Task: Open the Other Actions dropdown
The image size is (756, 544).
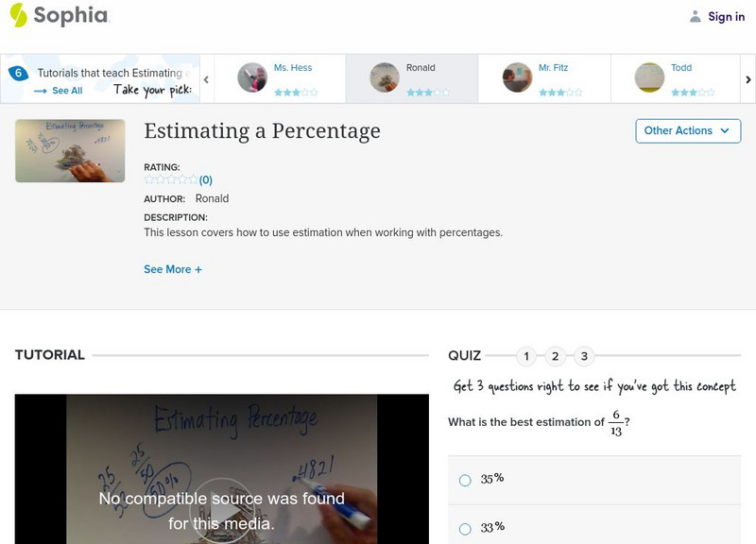Action: (x=688, y=131)
